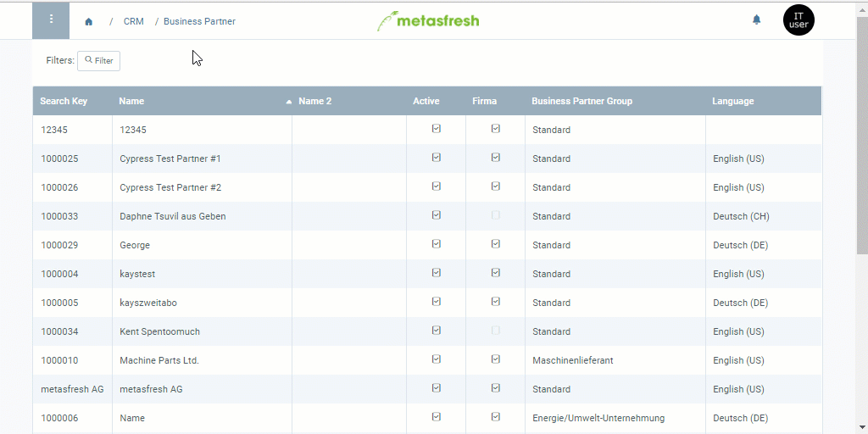Viewport: 868px width, 434px height.
Task: Click Maschinenlieferant group cell
Action: coord(573,360)
